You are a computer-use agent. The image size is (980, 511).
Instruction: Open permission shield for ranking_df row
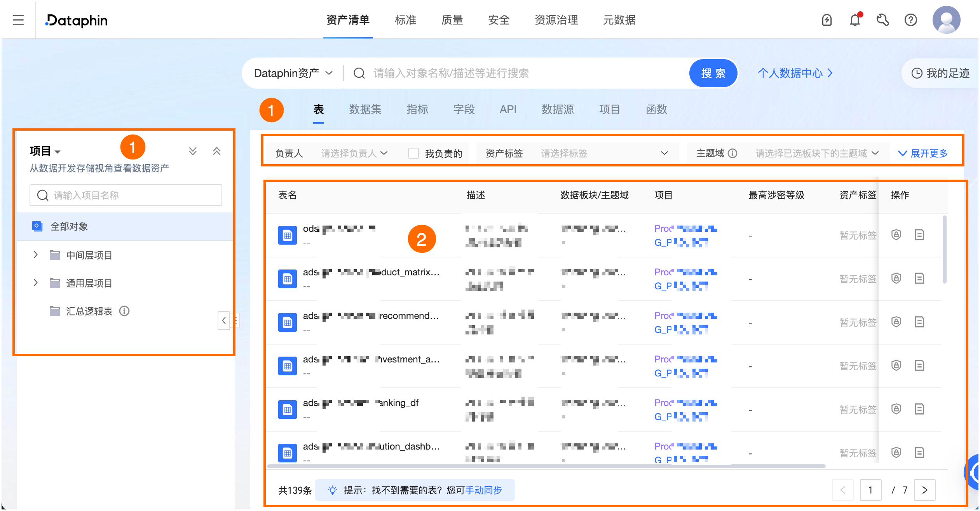point(896,409)
